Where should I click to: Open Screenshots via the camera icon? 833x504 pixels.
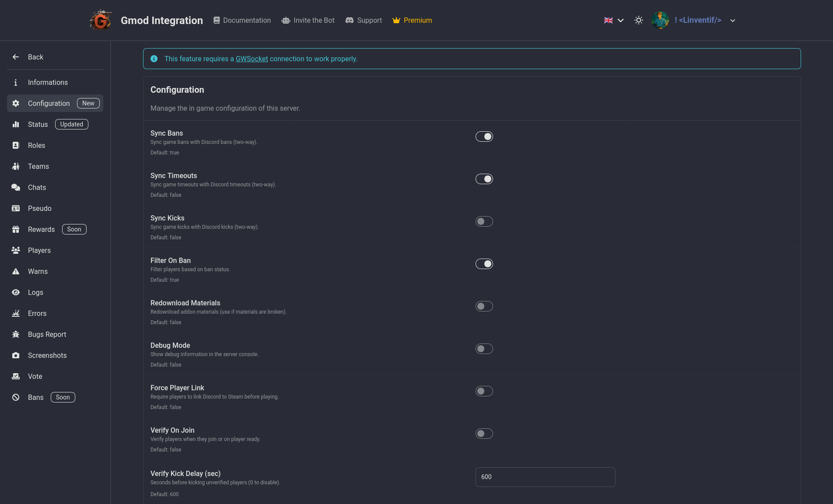(16, 355)
